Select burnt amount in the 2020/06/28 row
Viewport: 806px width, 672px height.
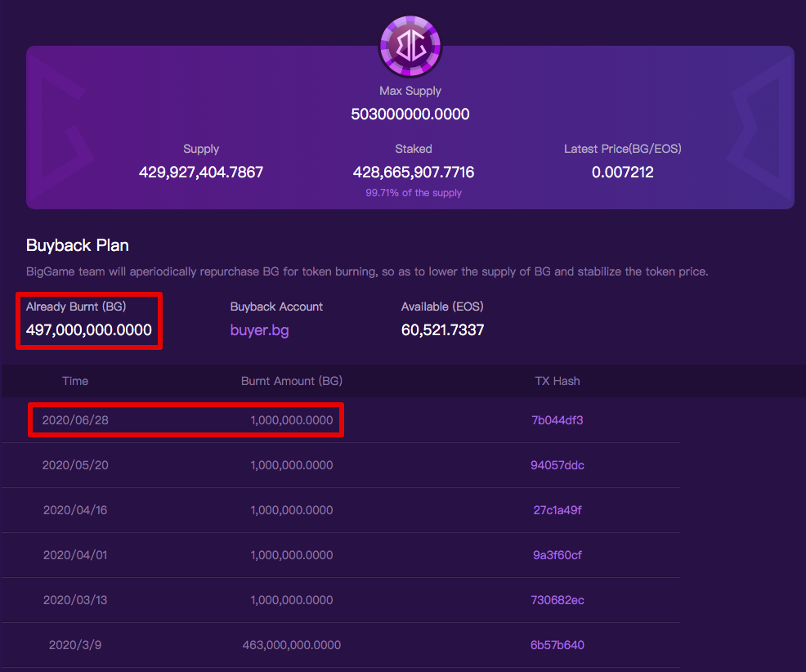[x=292, y=420]
